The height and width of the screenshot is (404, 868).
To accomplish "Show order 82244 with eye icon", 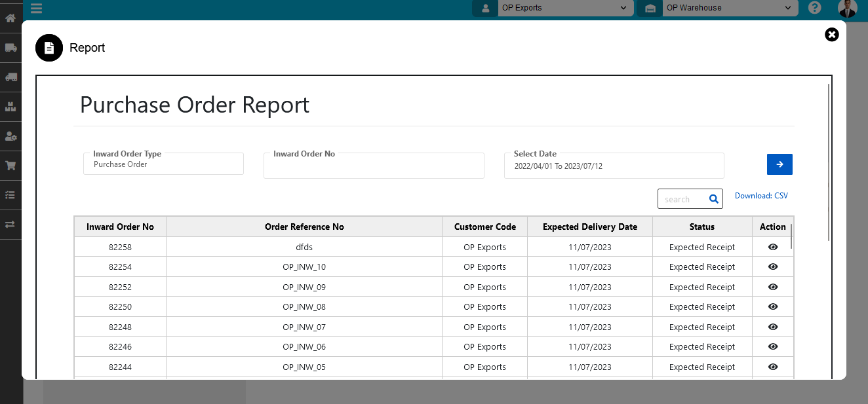I will [772, 367].
